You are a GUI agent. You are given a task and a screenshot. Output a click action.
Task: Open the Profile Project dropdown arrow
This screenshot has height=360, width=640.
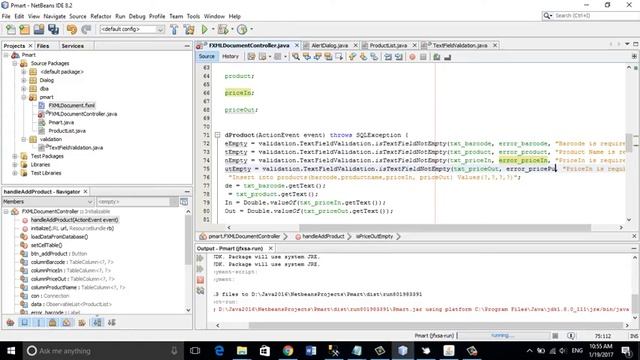[251, 29]
